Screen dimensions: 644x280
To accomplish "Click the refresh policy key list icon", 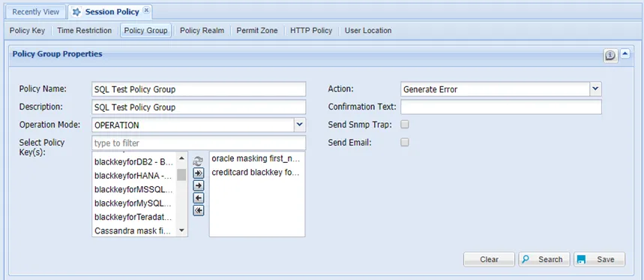I will coord(199,161).
